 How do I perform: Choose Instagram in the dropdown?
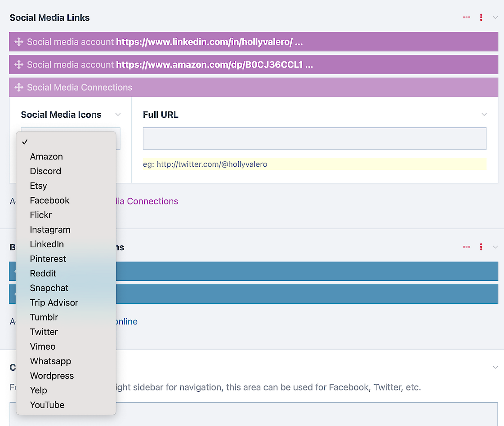[x=66, y=230]
